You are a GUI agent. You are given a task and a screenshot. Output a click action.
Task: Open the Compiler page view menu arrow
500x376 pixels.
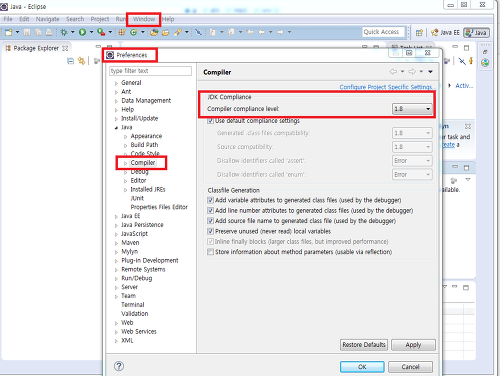pyautogui.click(x=431, y=72)
